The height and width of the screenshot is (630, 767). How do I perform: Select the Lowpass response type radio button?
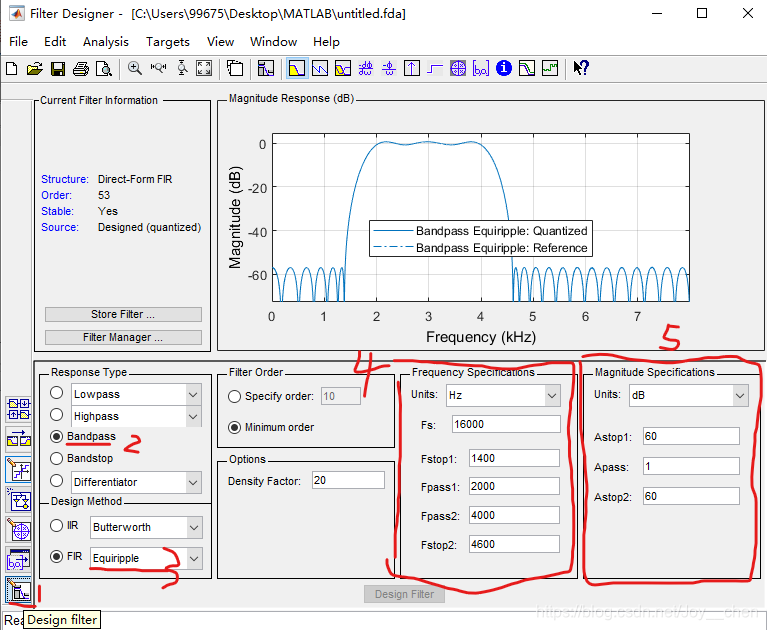(x=57, y=393)
